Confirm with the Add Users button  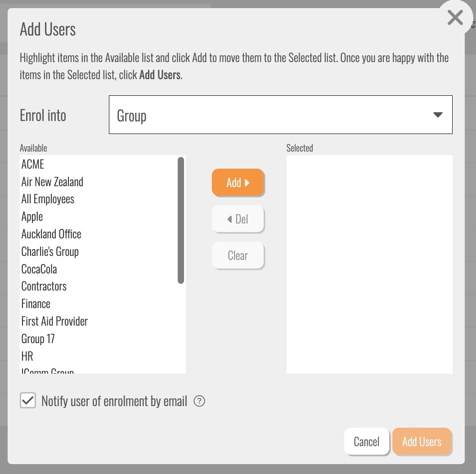tap(422, 442)
